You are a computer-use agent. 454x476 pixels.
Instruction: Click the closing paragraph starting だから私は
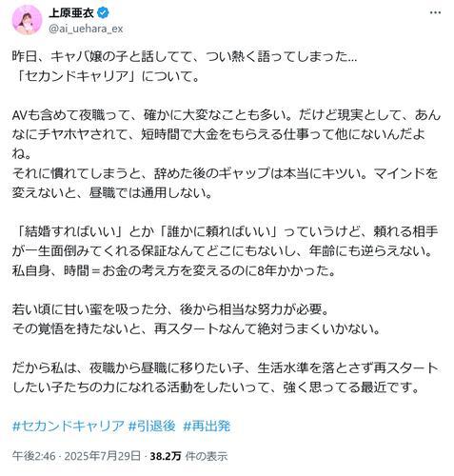[x=226, y=378]
